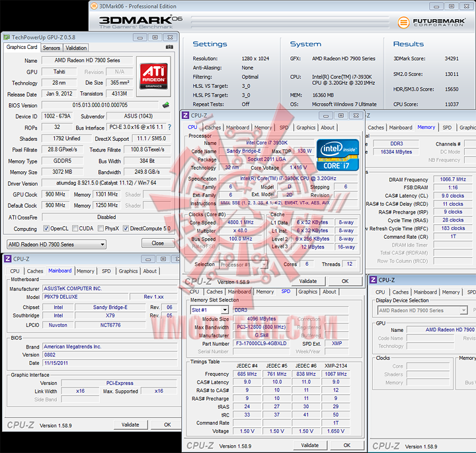Screen dimensions: 476x453
Task: Click Validate in the CPU-Z SPD window
Action: 310,446
